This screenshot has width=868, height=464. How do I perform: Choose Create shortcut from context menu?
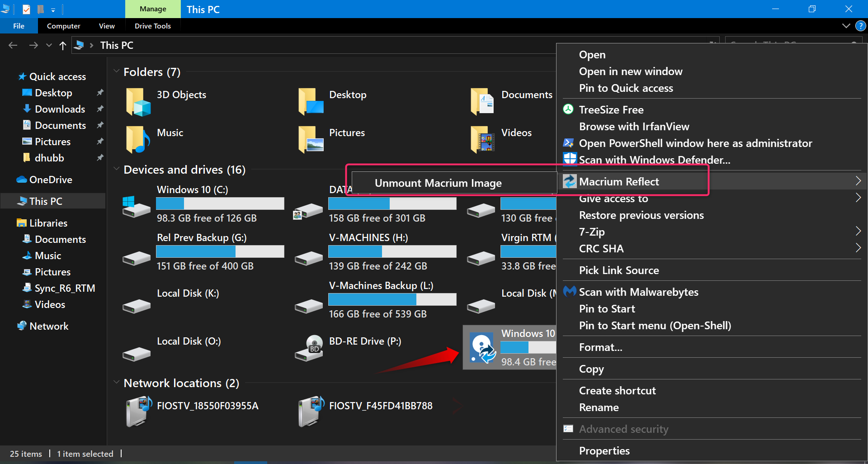(617, 390)
